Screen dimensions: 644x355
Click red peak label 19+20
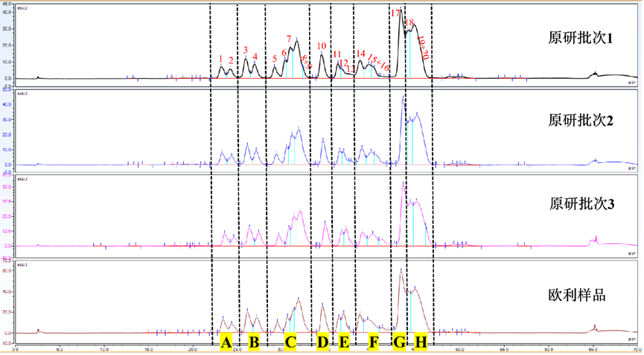pyautogui.click(x=423, y=48)
